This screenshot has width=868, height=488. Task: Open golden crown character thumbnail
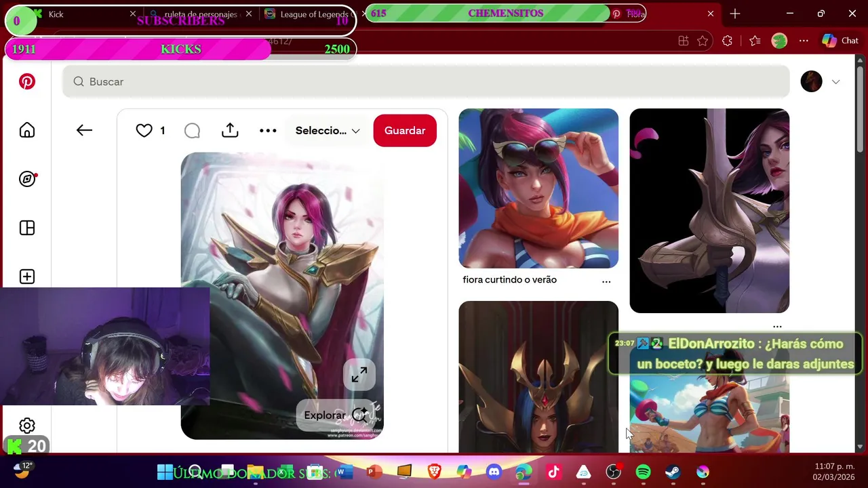point(538,377)
